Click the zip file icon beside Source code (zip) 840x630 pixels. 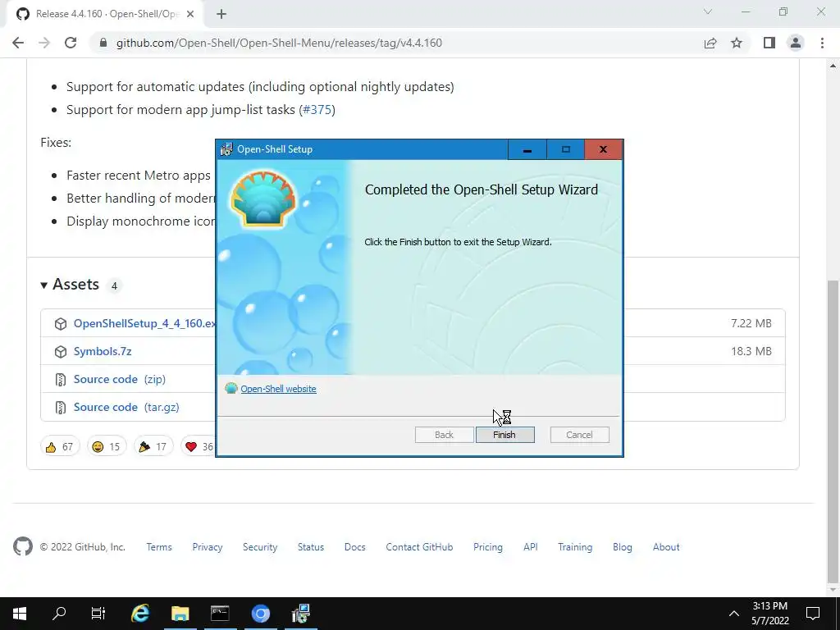pos(61,379)
